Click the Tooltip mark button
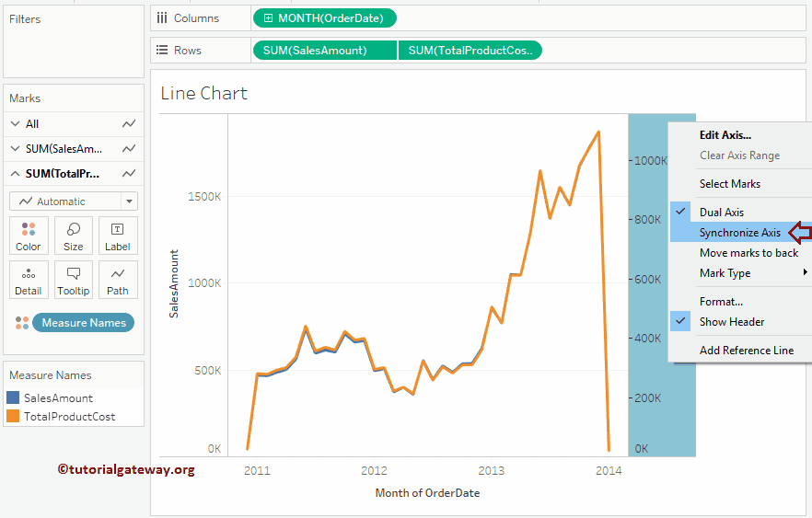Viewport: 812px width, 518px height. 74,280
